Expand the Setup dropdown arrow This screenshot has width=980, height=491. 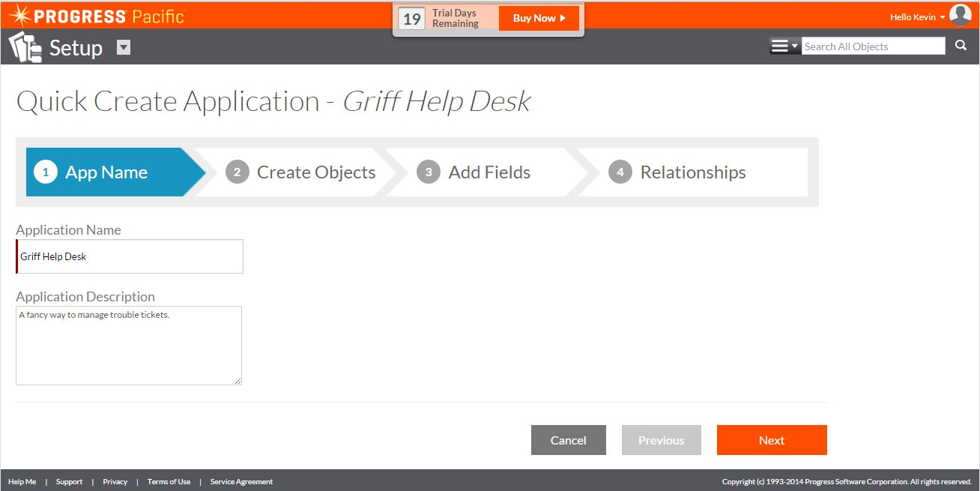click(x=124, y=47)
